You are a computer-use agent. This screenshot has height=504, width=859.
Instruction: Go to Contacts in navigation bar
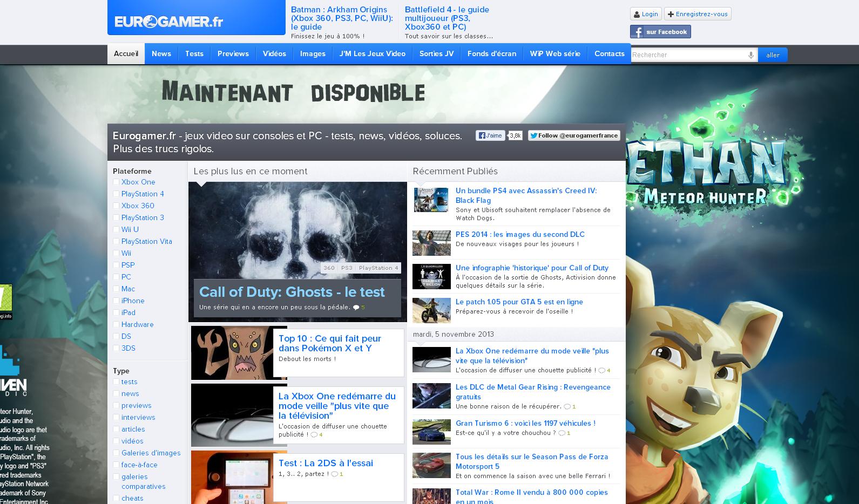click(x=610, y=54)
